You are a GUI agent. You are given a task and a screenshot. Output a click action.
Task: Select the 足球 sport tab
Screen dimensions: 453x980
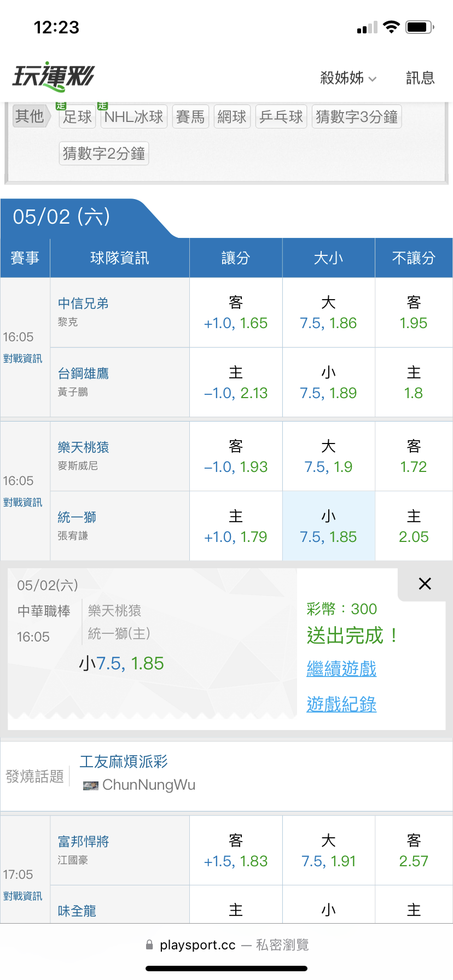[77, 116]
